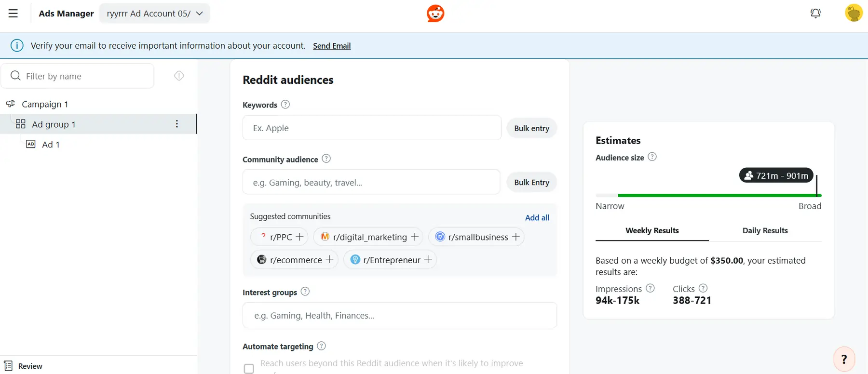Open the help question-mark floating button
The width and height of the screenshot is (868, 374).
point(844,359)
